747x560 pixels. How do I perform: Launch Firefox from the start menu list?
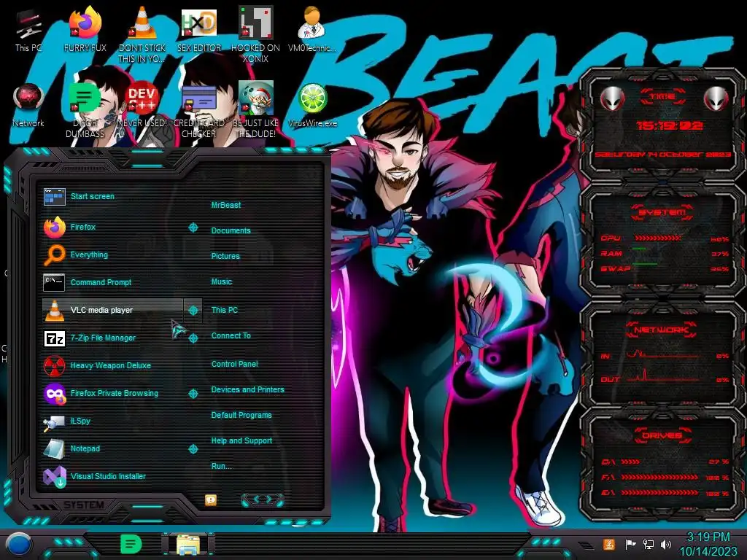(x=113, y=227)
